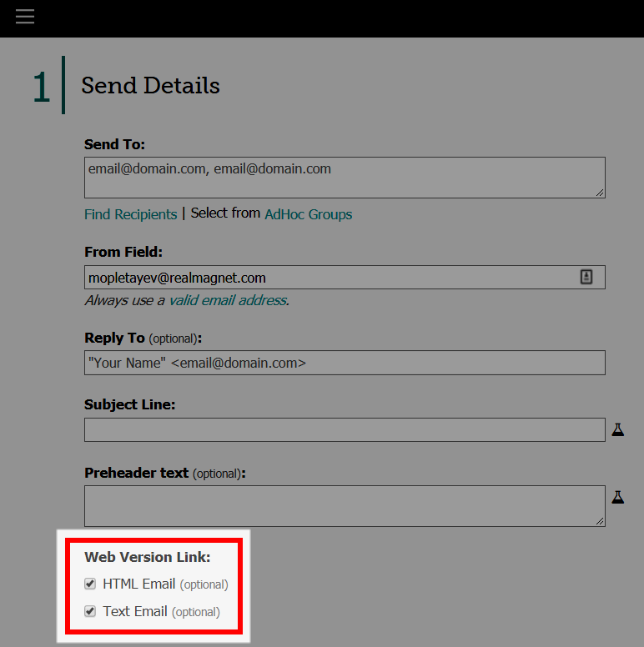Select from AdHoc Groups link
This screenshot has height=647, width=644.
point(308,214)
